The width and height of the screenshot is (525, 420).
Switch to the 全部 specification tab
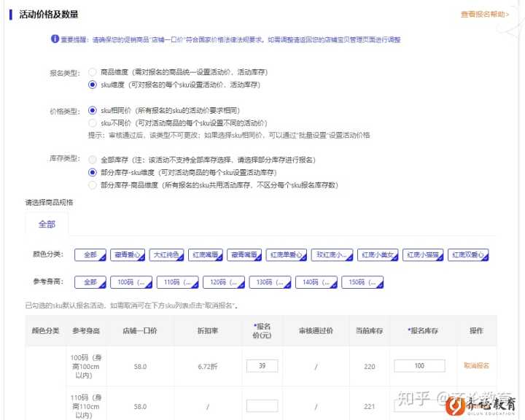(x=47, y=224)
